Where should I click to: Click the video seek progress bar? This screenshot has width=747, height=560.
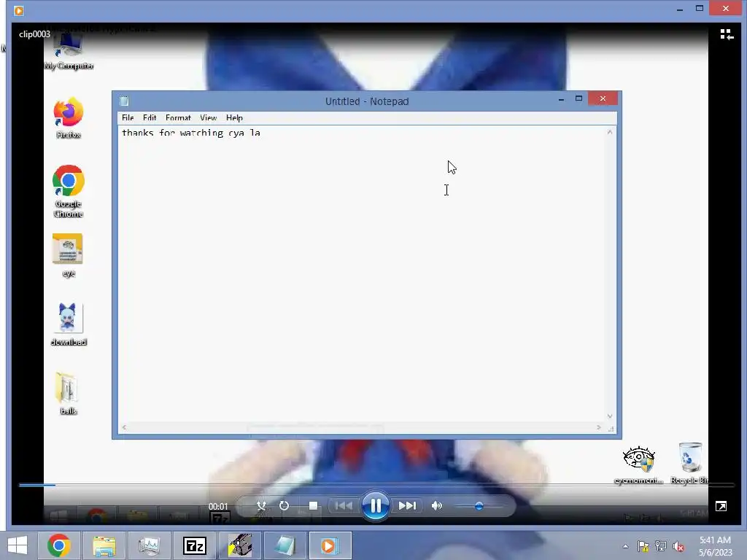tap(376, 485)
